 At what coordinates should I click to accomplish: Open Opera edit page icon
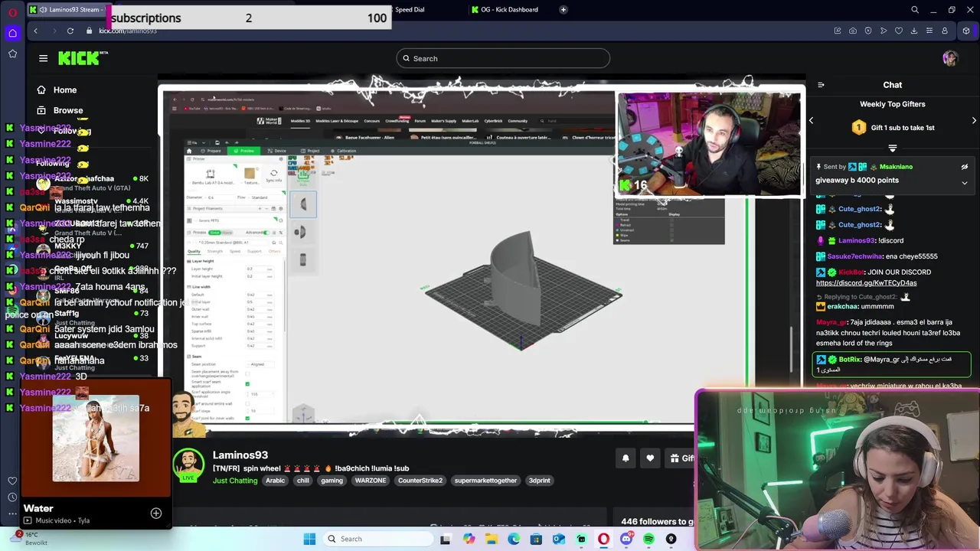[838, 31]
